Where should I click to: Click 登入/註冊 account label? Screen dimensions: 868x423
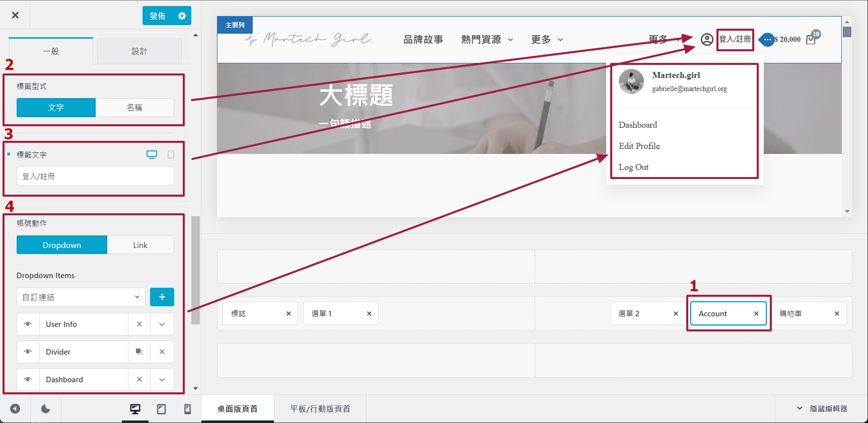735,39
